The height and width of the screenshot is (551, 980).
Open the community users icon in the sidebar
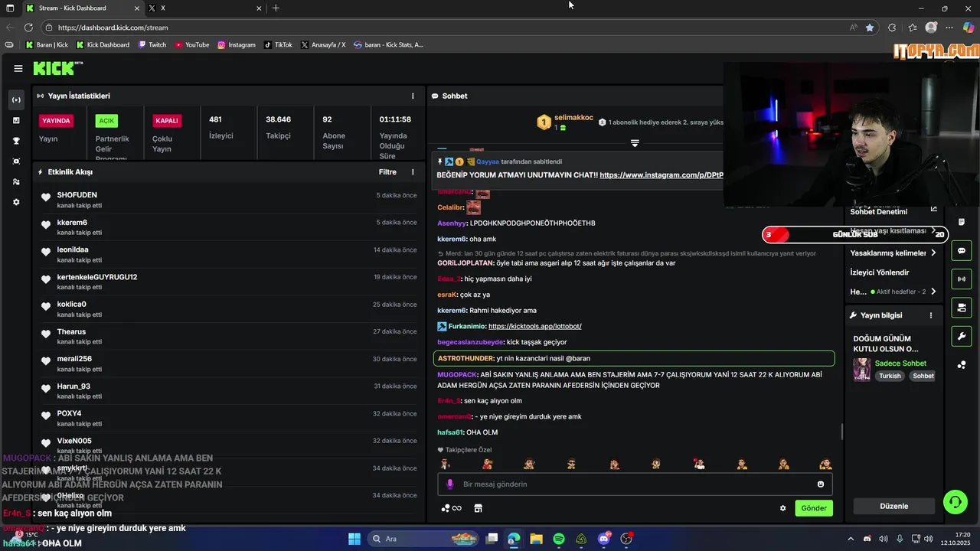17,182
